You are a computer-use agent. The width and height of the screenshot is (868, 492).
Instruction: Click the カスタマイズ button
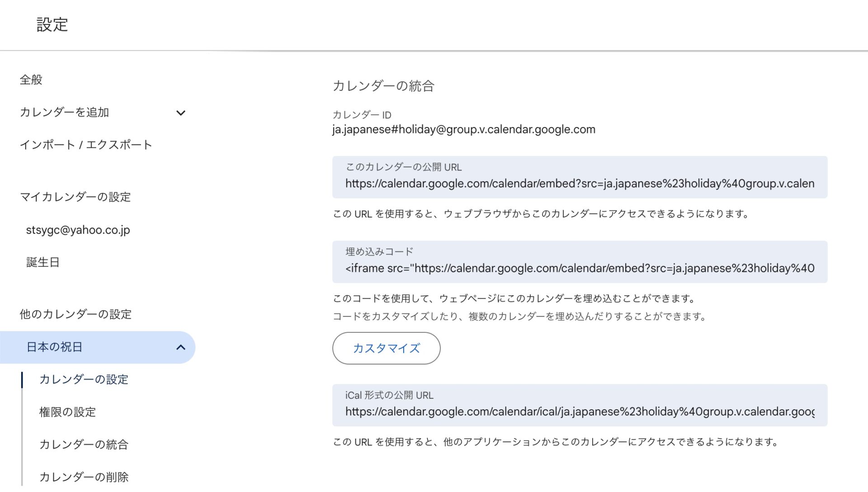[x=386, y=348]
